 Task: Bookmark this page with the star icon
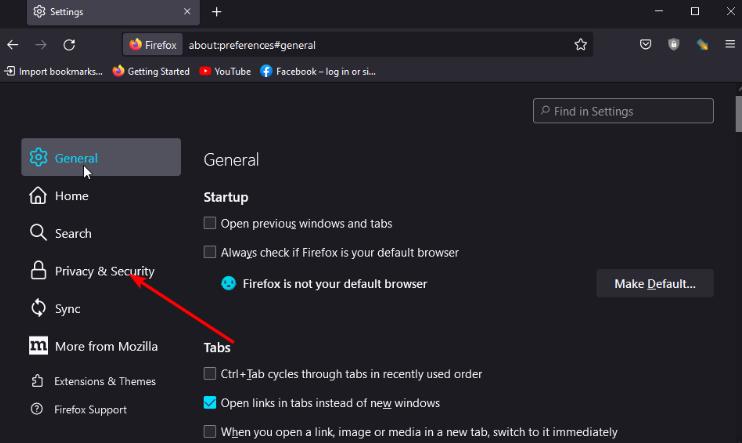(x=581, y=44)
